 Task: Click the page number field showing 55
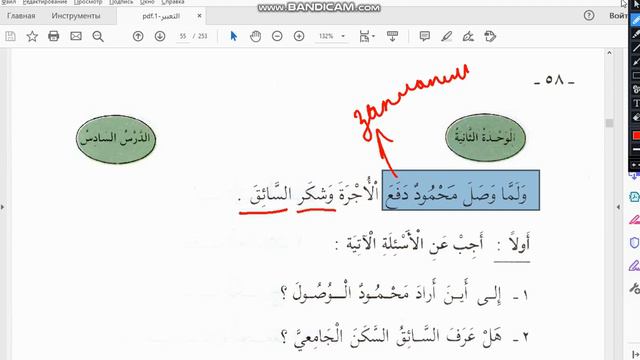click(183, 36)
